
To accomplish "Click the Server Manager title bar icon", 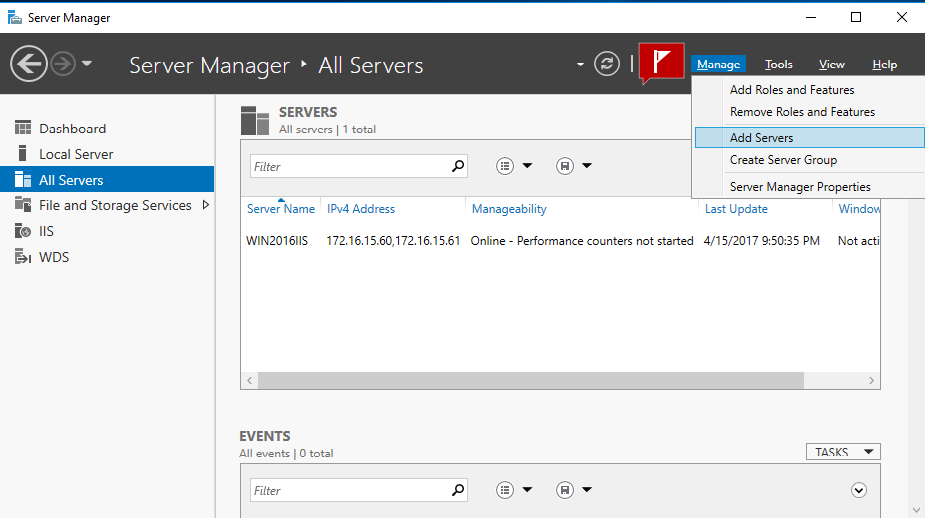I will [15, 18].
